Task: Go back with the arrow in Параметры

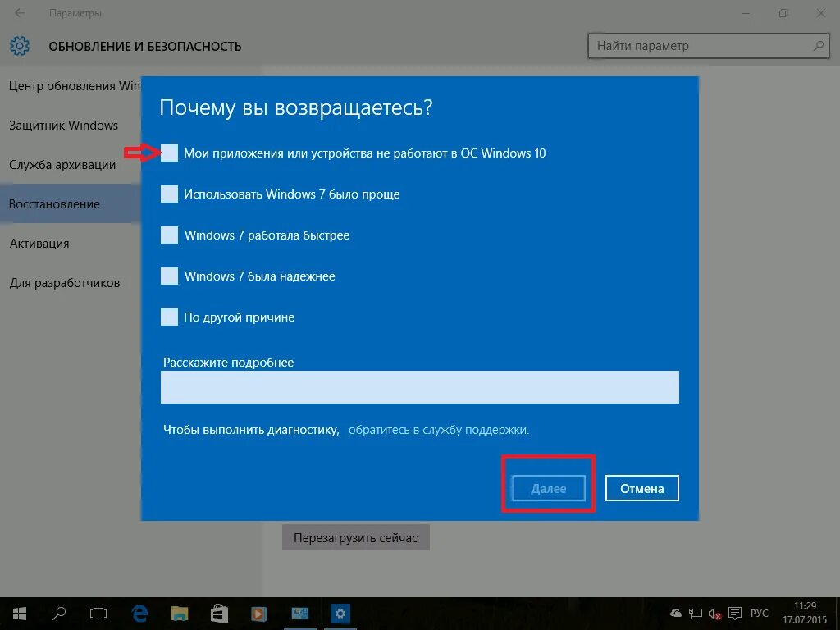Action: (x=20, y=13)
